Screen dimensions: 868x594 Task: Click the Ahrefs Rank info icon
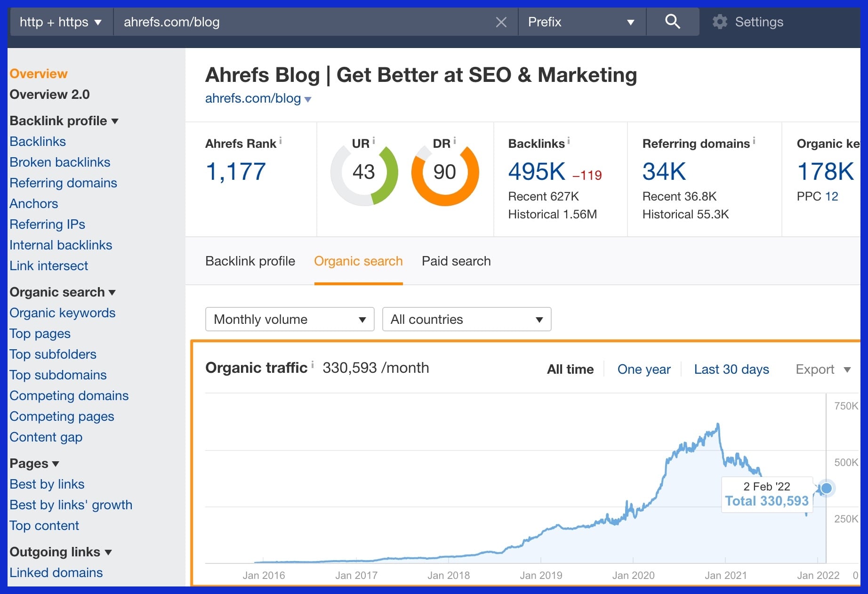[x=281, y=141]
